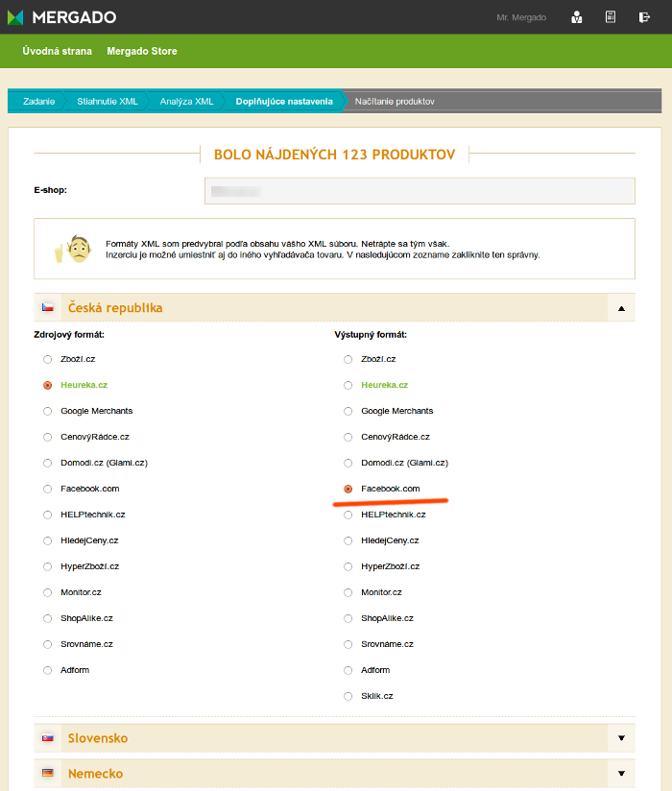672x791 pixels.
Task: Select Domodi.cz (Glami.cz) output format
Action: coord(348,463)
